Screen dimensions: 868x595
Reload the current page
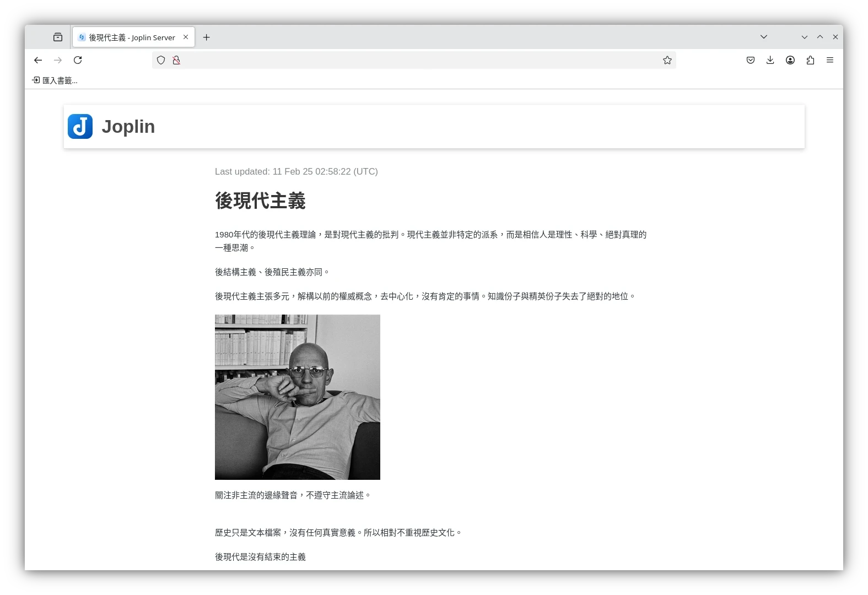coord(78,60)
